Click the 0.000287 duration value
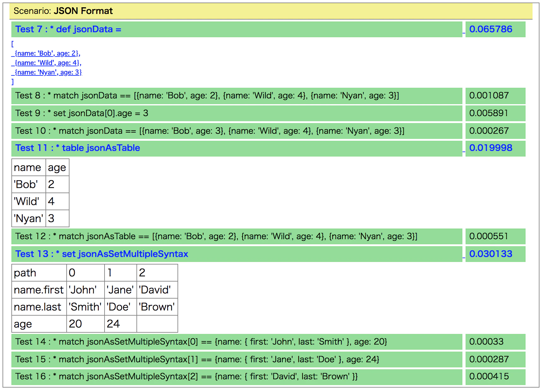This screenshot has height=392, width=542. tap(496, 359)
